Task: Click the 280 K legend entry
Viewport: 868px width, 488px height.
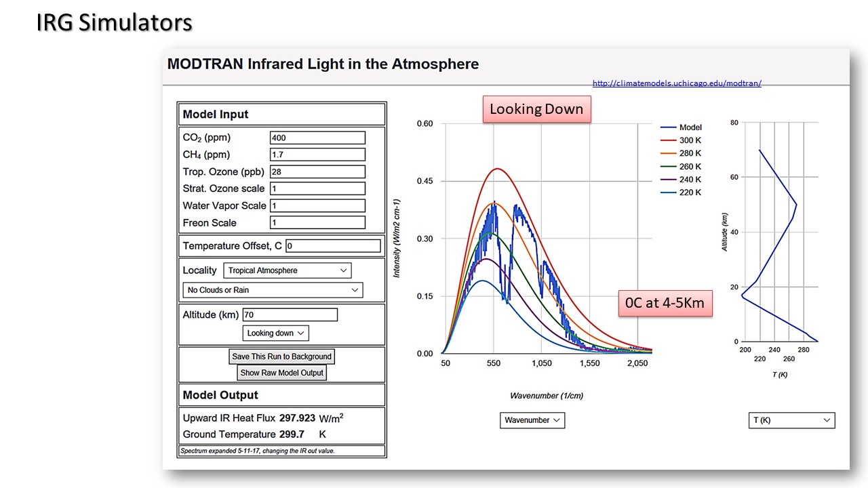Action: pos(682,153)
